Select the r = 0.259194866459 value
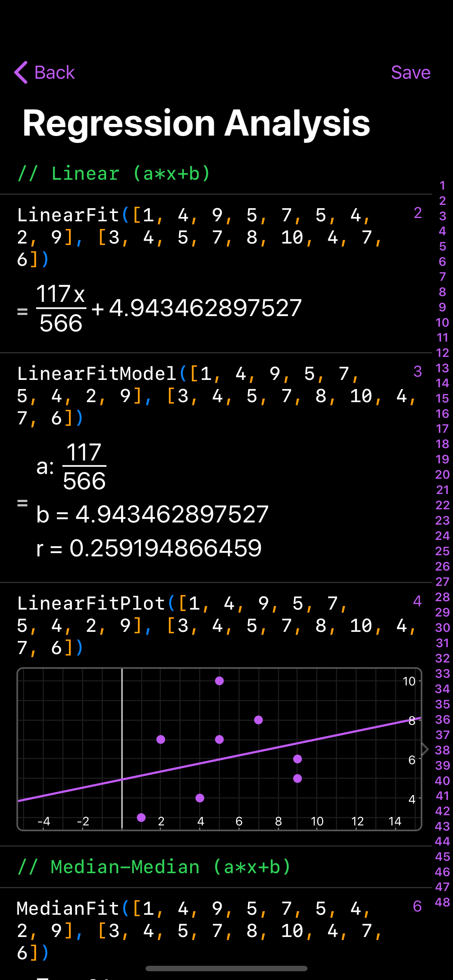This screenshot has width=453, height=980. 149,548
